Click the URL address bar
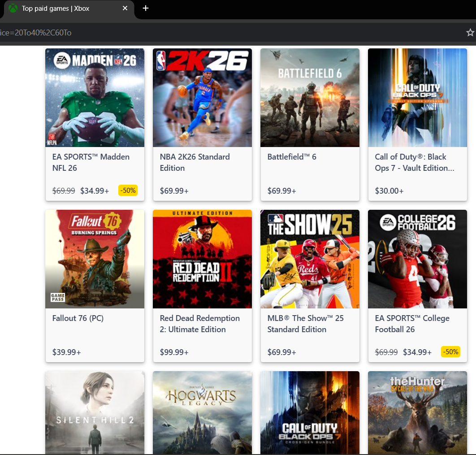Screen dimensions: 476x455 (x=231, y=32)
